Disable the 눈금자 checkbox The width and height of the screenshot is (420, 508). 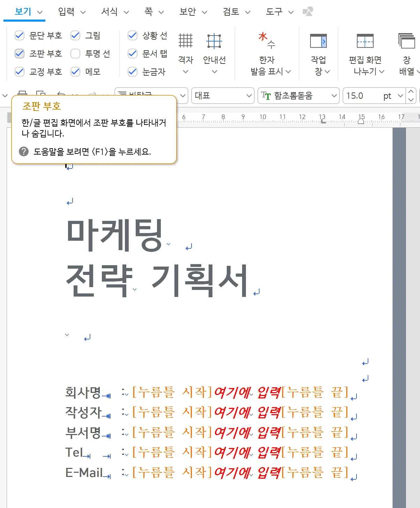coord(132,72)
